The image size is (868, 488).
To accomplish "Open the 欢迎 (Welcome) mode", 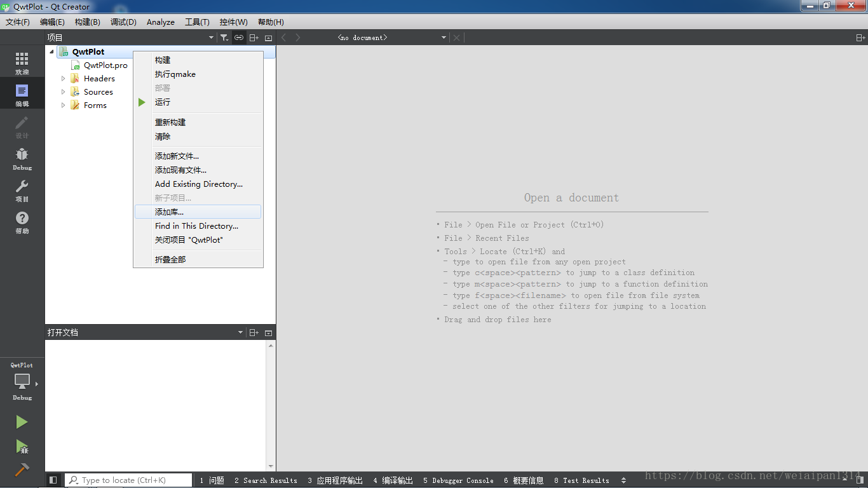I will (x=22, y=64).
